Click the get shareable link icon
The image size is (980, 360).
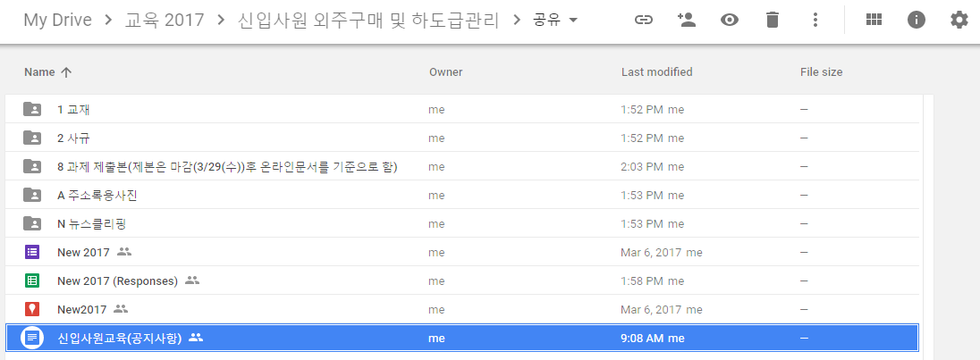pos(643,20)
